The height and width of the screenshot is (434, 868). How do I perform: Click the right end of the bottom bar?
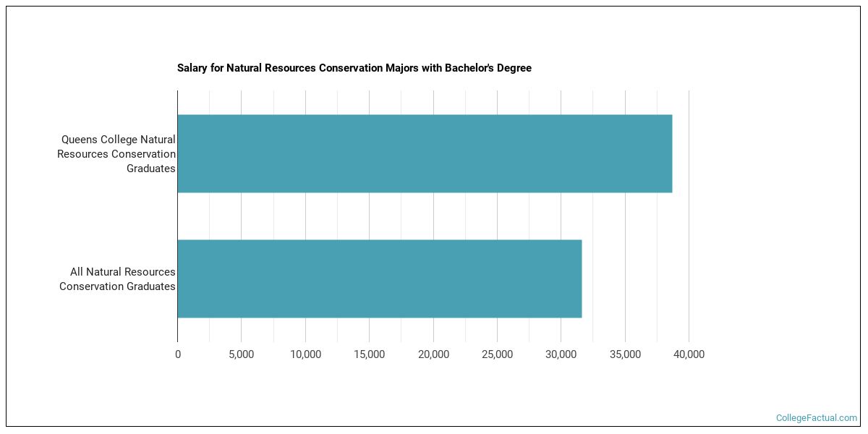coord(577,278)
